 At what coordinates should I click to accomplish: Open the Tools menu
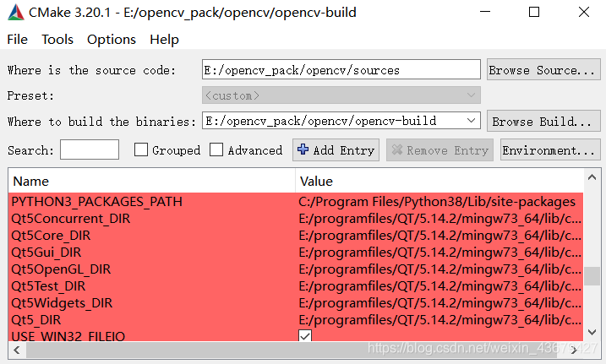click(x=57, y=40)
